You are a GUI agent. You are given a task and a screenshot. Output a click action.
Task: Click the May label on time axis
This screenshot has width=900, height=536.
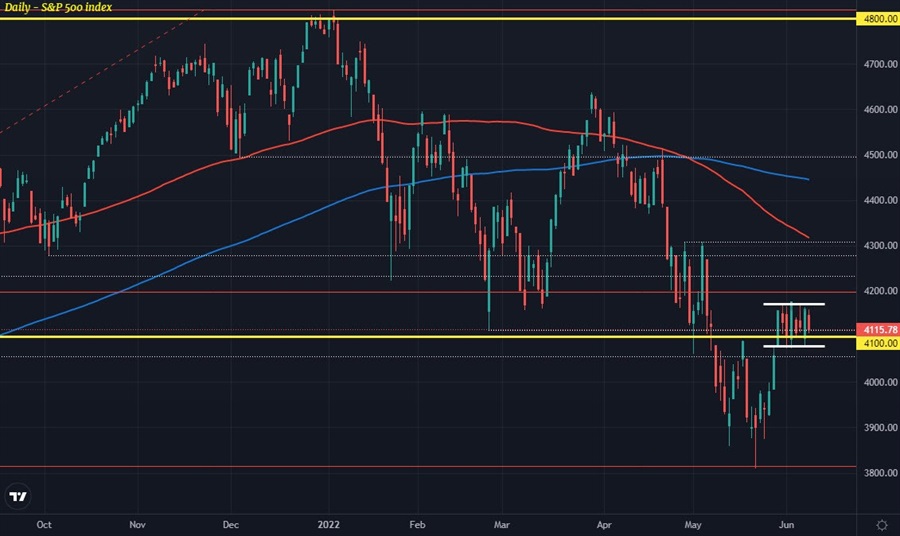click(693, 525)
